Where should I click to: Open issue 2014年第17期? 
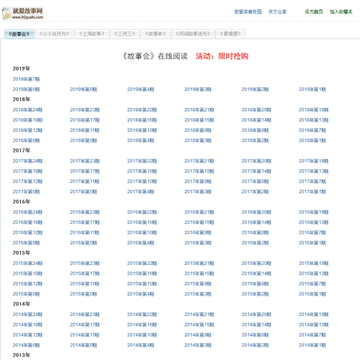[x=85, y=324]
